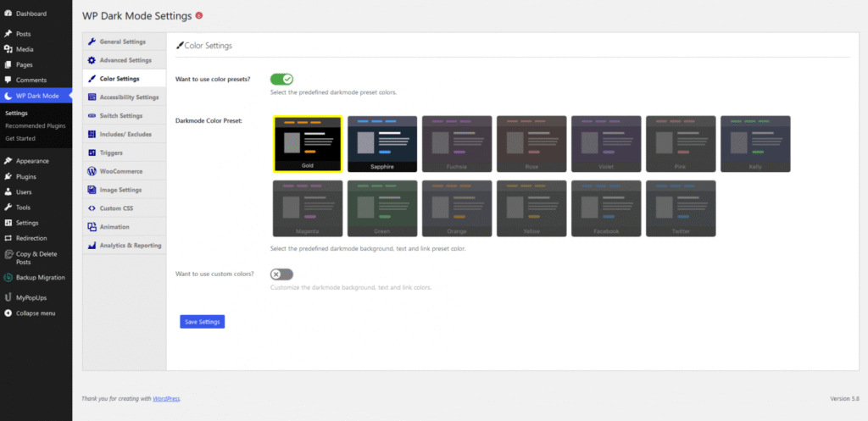Click the Custom CSS code brackets icon

pyautogui.click(x=92, y=208)
